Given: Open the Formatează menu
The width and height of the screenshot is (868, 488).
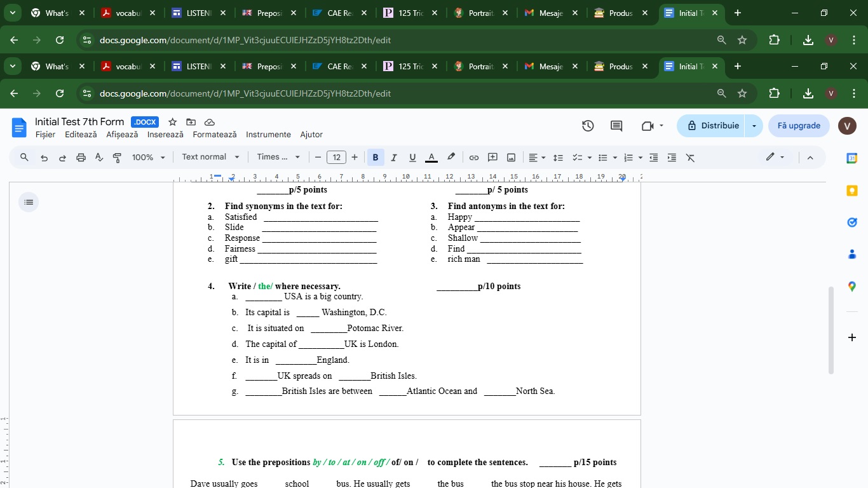Looking at the screenshot, I should (x=215, y=135).
